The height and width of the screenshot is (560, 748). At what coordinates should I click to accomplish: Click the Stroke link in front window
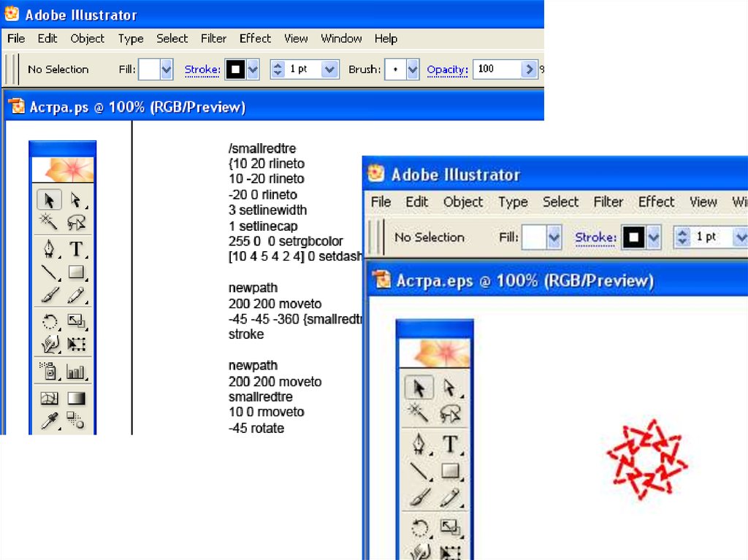click(595, 237)
